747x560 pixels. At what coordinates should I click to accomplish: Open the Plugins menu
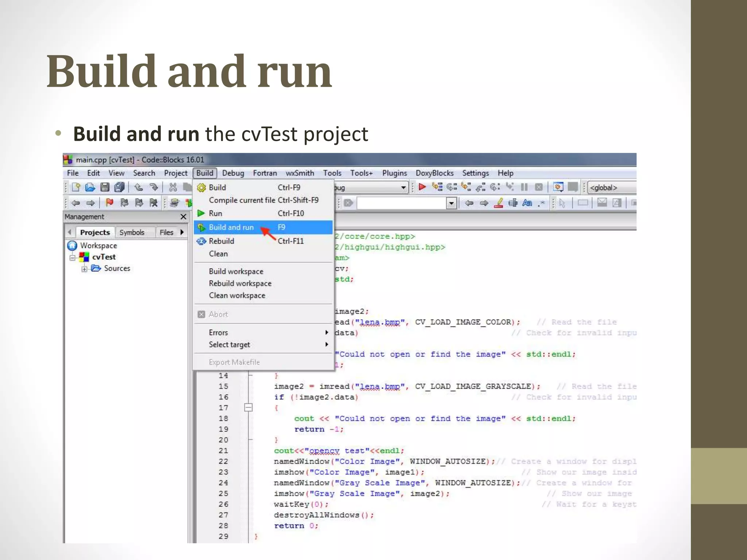394,173
